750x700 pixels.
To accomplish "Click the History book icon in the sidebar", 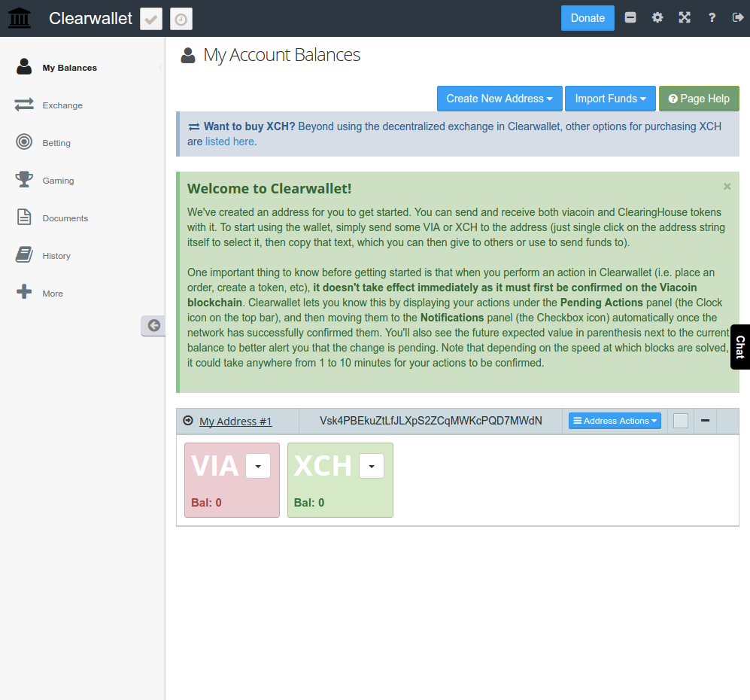I will click(24, 254).
